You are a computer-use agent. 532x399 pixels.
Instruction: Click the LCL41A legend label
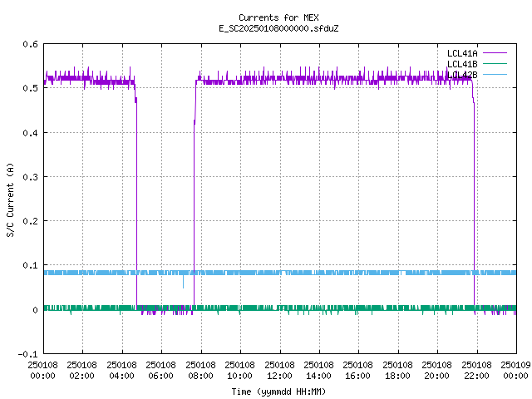[x=462, y=53]
